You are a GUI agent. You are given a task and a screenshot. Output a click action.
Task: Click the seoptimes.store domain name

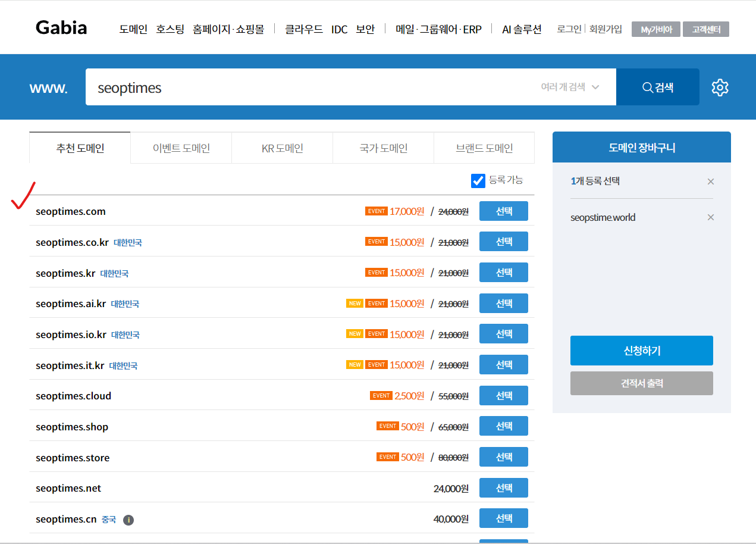(73, 458)
